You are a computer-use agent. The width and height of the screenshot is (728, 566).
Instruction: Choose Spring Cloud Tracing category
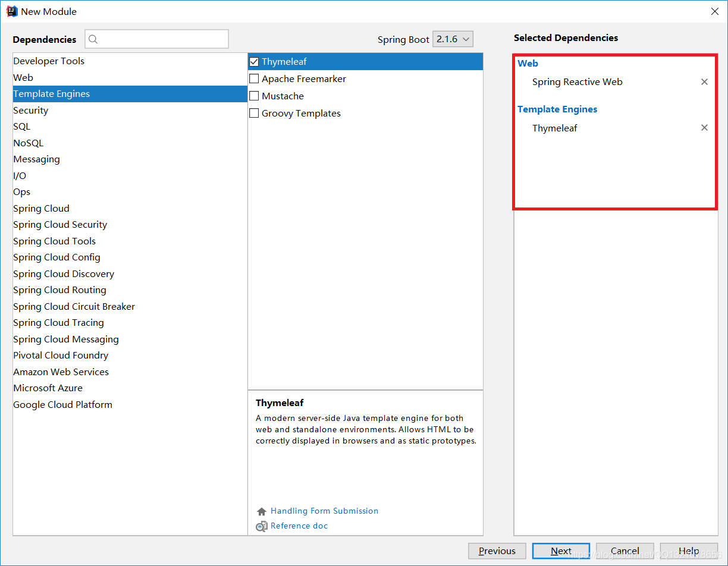tap(130, 323)
